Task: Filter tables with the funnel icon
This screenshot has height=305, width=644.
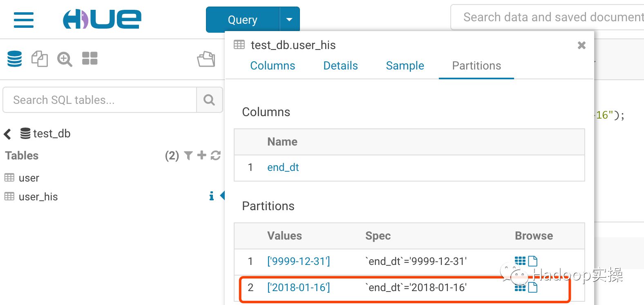Action: pos(188,155)
